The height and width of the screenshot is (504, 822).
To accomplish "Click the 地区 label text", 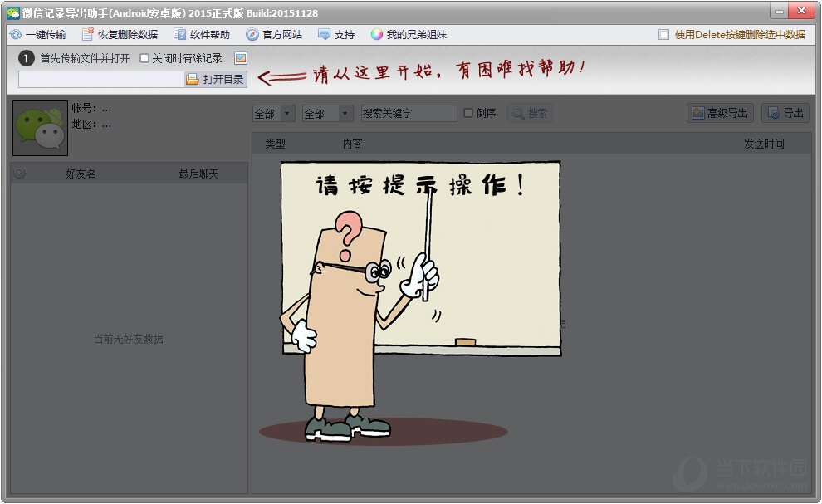I will click(x=84, y=125).
